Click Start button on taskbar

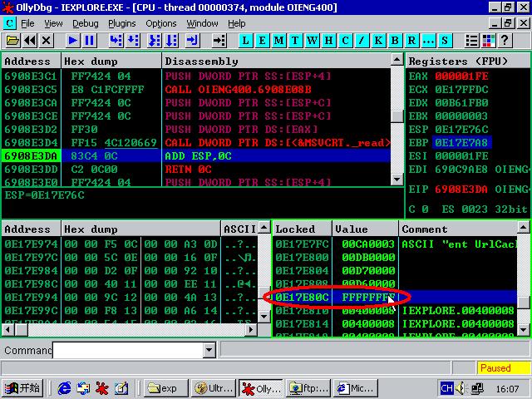[x=22, y=388]
